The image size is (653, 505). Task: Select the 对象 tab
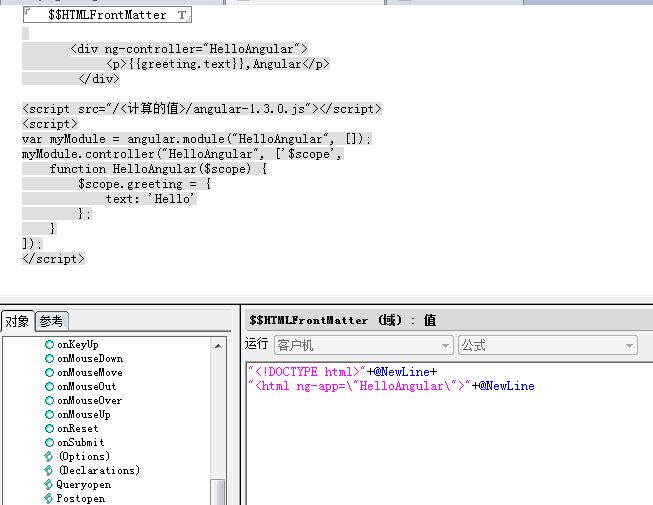[x=17, y=321]
